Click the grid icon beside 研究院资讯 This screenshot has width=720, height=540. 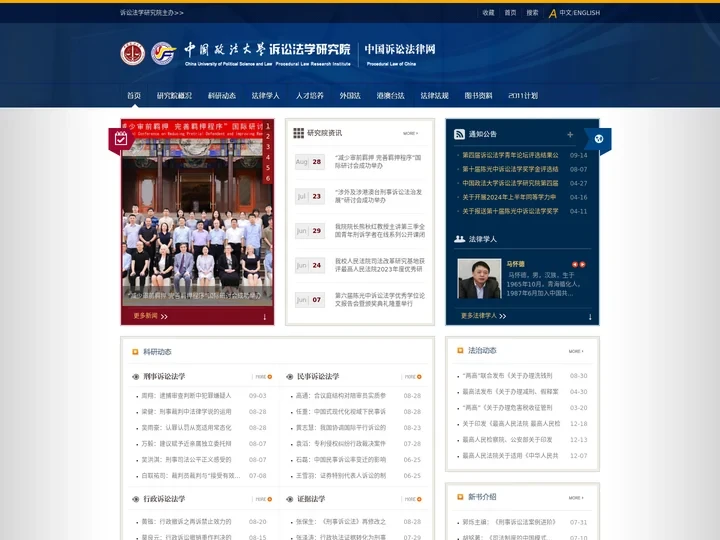298,133
